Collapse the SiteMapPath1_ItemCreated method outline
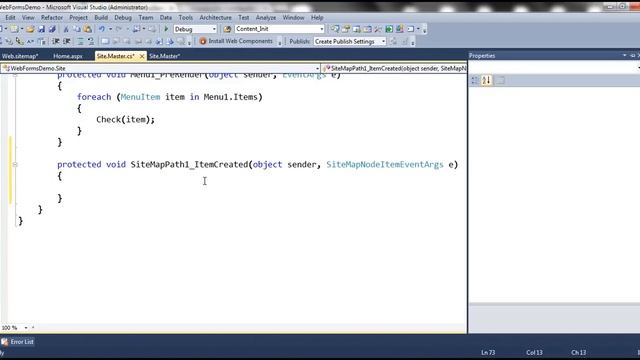Screen dimensions: 640x360 point(15,164)
